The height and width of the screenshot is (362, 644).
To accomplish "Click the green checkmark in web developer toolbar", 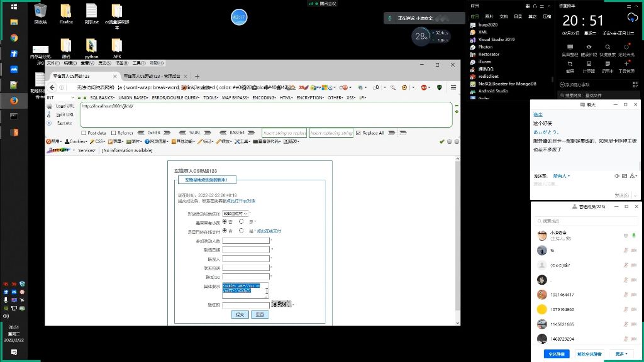I will pyautogui.click(x=441, y=141).
